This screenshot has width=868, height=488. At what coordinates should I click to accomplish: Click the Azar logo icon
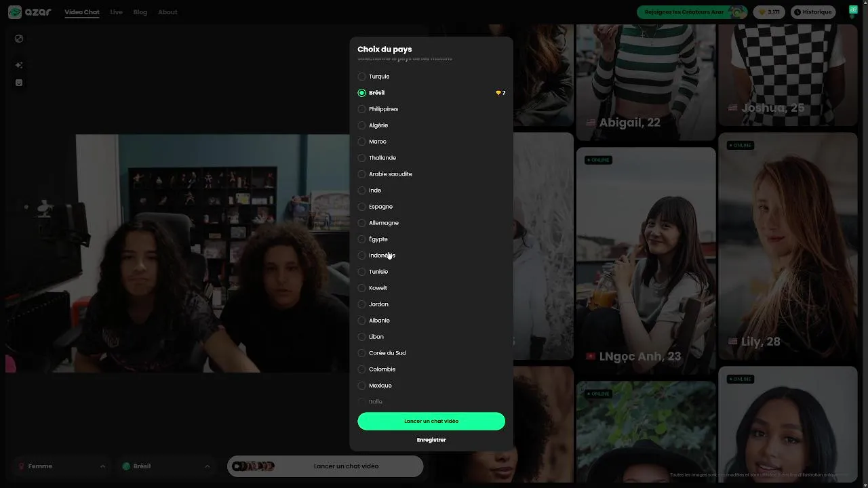15,12
